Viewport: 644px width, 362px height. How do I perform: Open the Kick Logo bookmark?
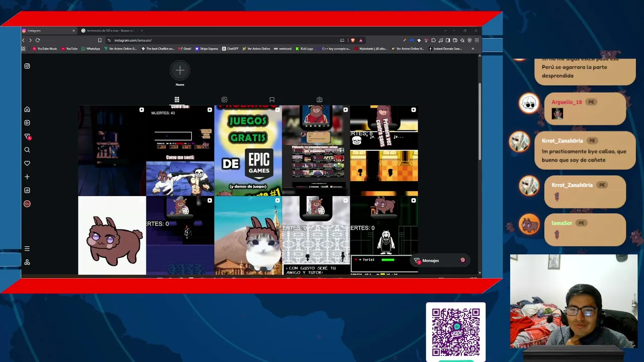click(304, 49)
